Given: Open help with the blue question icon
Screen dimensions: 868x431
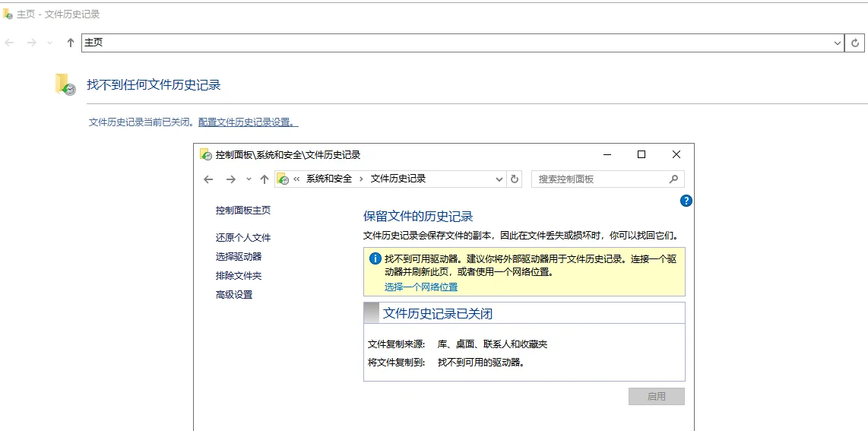Looking at the screenshot, I should (686, 200).
